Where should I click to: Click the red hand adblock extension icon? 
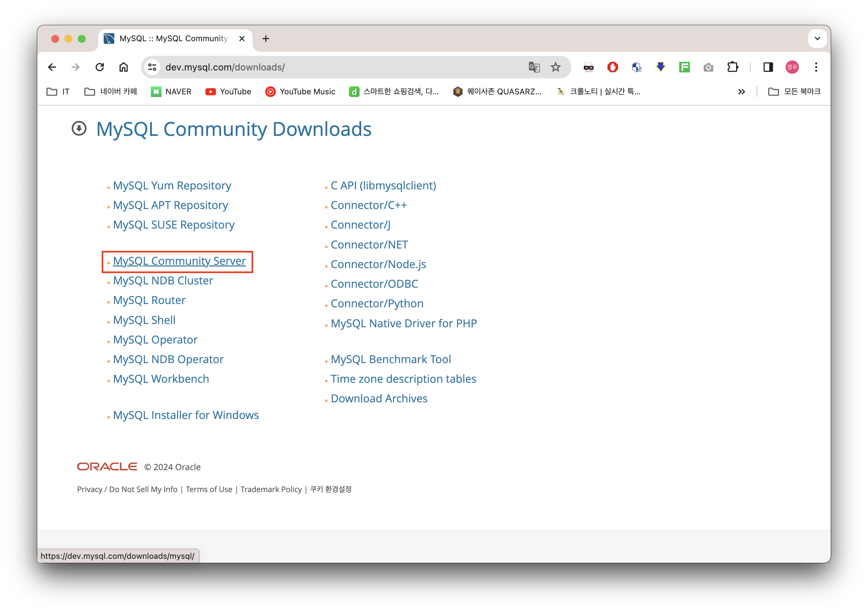click(612, 67)
